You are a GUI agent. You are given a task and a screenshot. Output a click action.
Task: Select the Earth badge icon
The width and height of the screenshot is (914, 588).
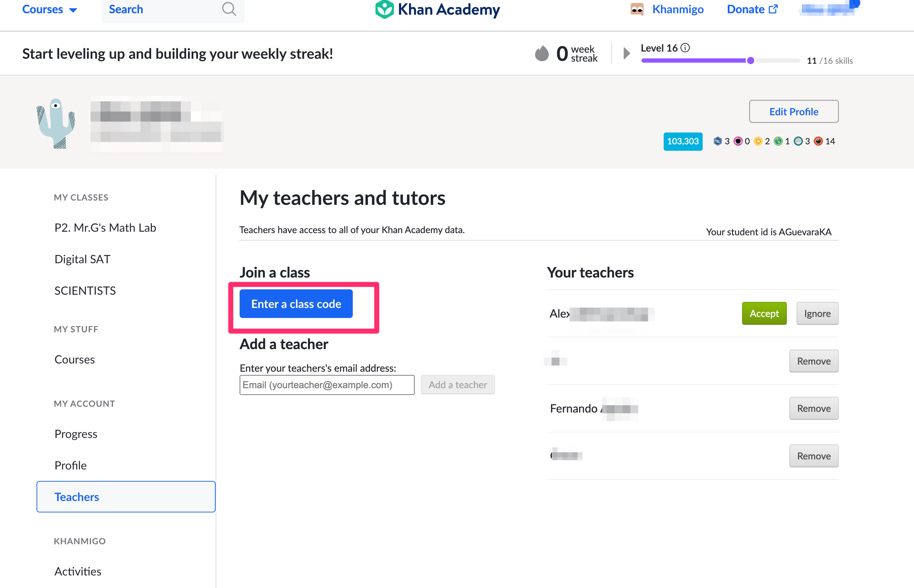tap(779, 142)
